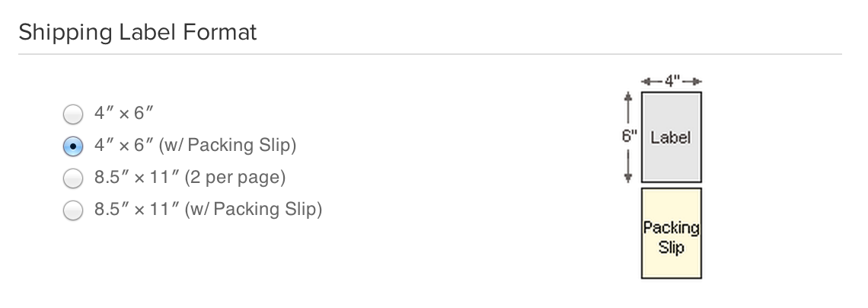Click the upward height arrow beside the diagram
The image size is (868, 308).
pyautogui.click(x=629, y=103)
